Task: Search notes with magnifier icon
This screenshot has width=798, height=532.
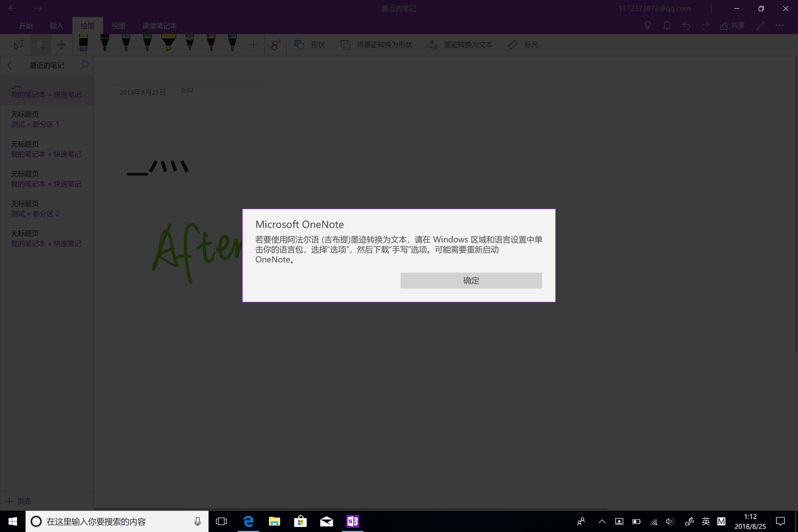Action: [x=84, y=65]
